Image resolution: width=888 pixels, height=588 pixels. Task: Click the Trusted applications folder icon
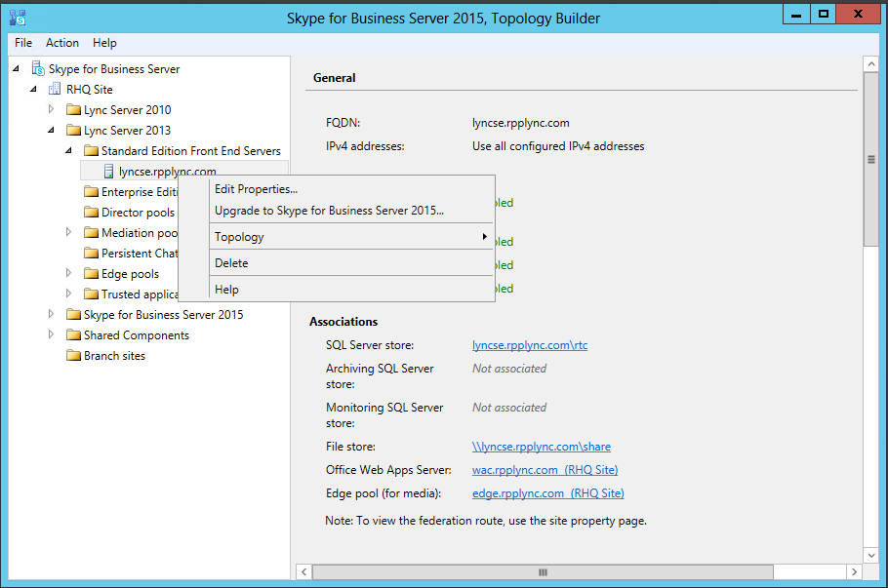(x=91, y=294)
